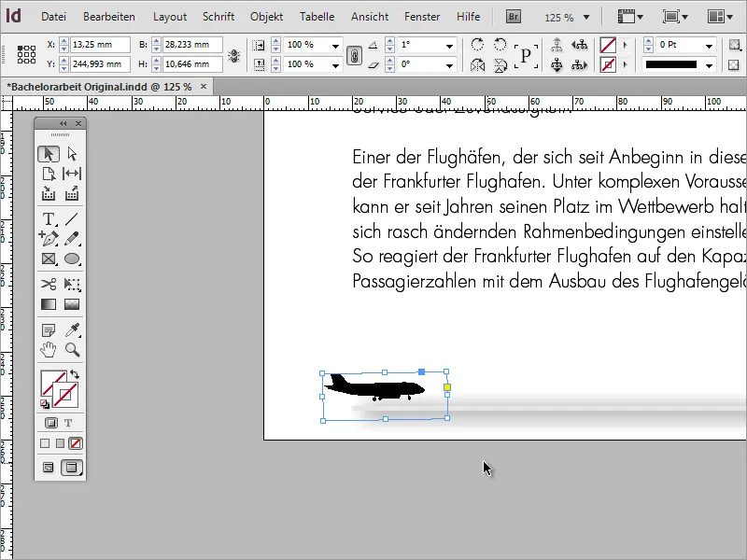Select the Free Transform tool
Viewport: 747px width, 560px height.
click(x=72, y=285)
